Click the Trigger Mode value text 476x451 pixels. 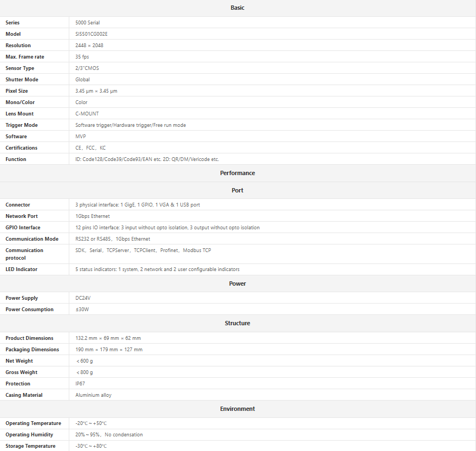click(131, 125)
